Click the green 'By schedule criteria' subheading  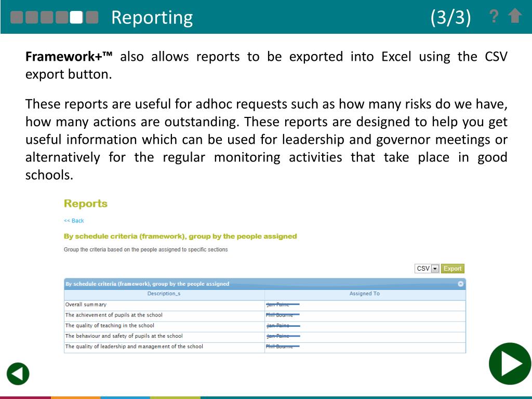pyautogui.click(x=180, y=236)
